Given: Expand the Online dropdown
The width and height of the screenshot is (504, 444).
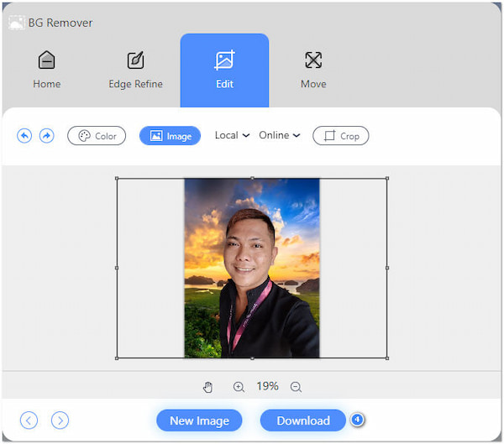Looking at the screenshot, I should [x=279, y=135].
